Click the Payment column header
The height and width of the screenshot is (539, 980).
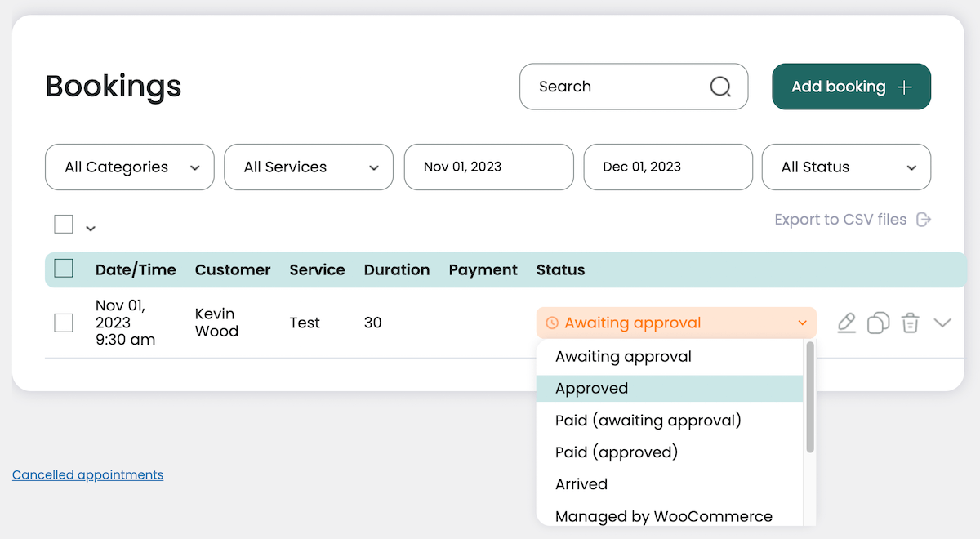483,270
